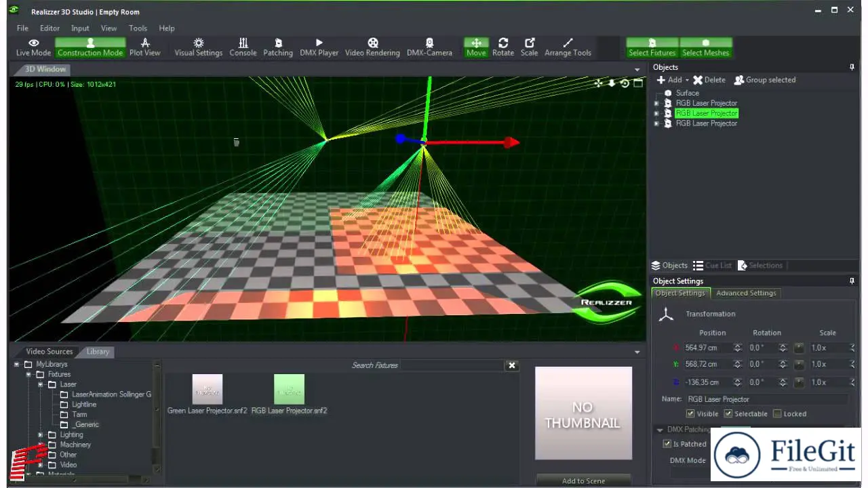Enable the Locked checkbox

pyautogui.click(x=777, y=413)
